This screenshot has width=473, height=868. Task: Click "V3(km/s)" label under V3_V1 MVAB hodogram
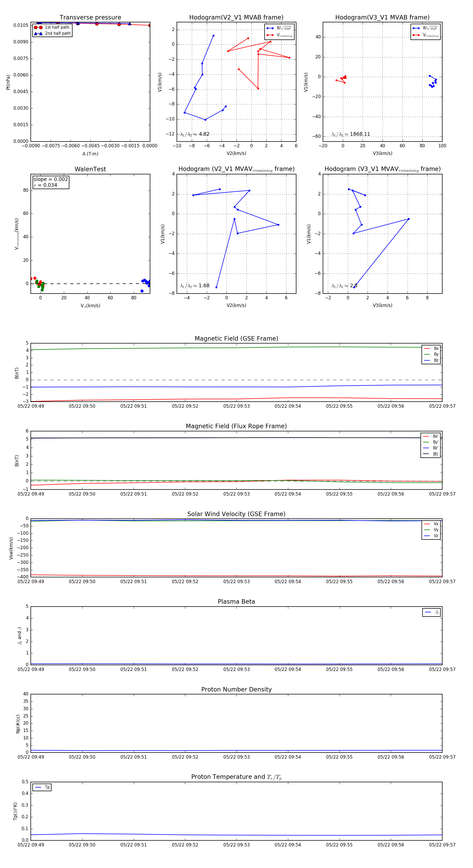pos(382,153)
